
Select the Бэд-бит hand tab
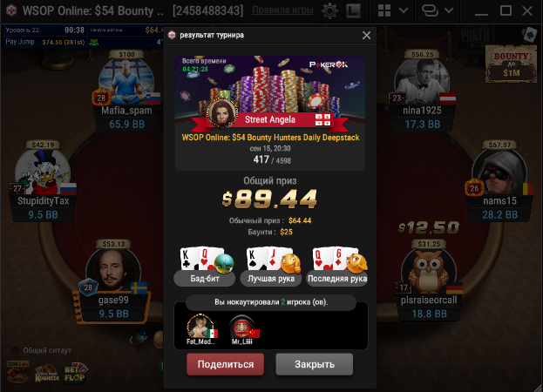click(205, 278)
